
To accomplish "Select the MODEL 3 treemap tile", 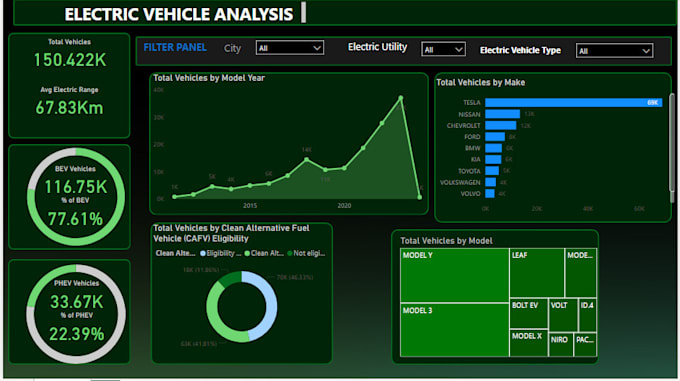I will click(x=454, y=330).
